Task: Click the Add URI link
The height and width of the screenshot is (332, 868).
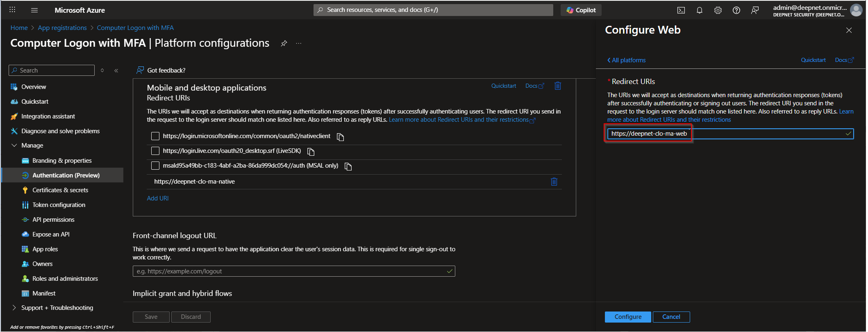Action: coord(158,198)
